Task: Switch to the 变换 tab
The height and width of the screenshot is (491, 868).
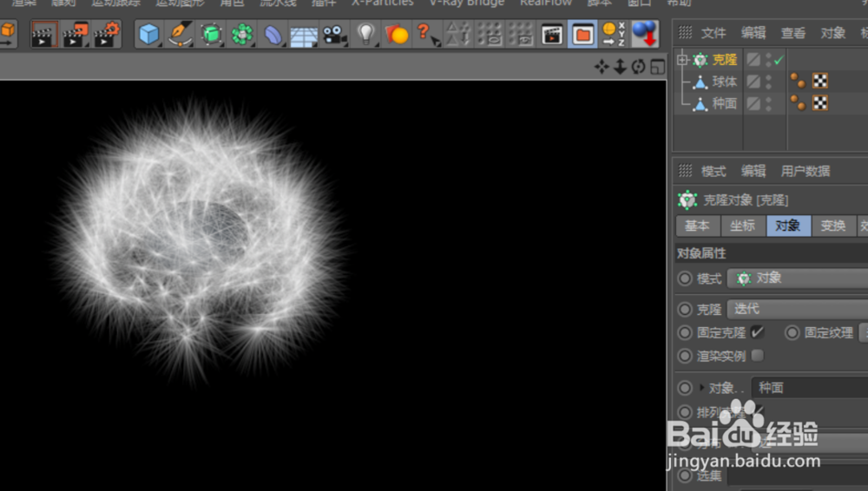Action: (x=833, y=226)
